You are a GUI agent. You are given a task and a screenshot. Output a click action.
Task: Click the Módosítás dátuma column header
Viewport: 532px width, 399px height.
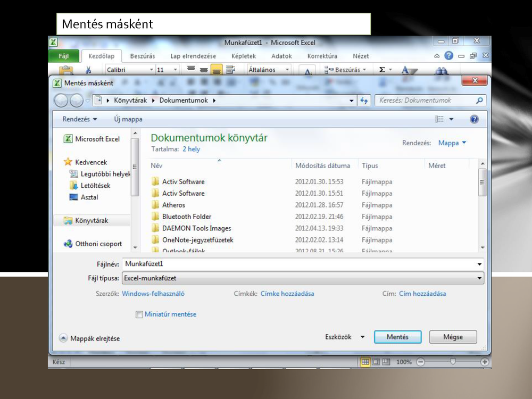(x=323, y=165)
